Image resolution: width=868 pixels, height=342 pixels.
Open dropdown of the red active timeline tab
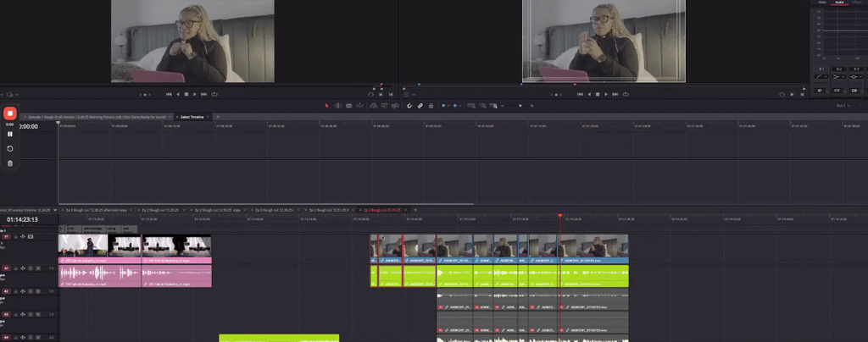(x=408, y=210)
